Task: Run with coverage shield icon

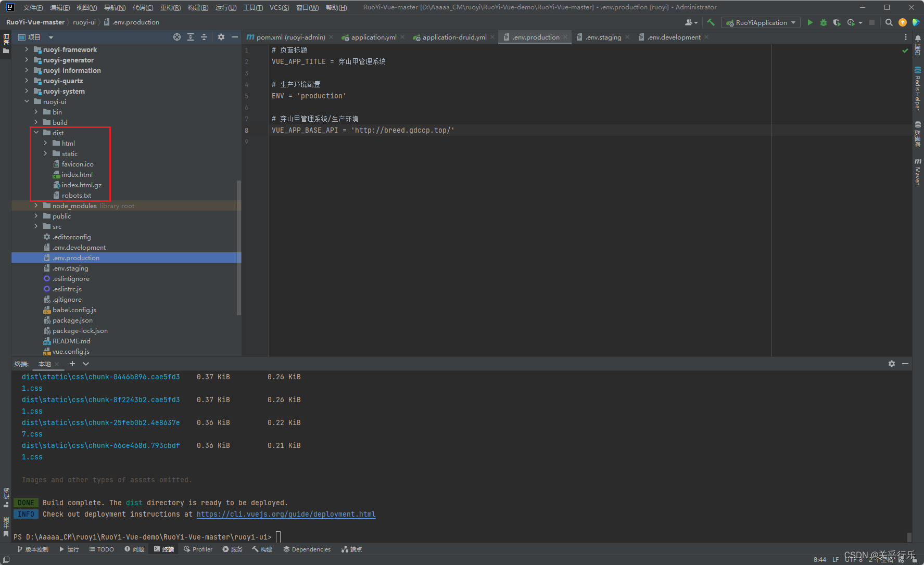Action: (837, 22)
